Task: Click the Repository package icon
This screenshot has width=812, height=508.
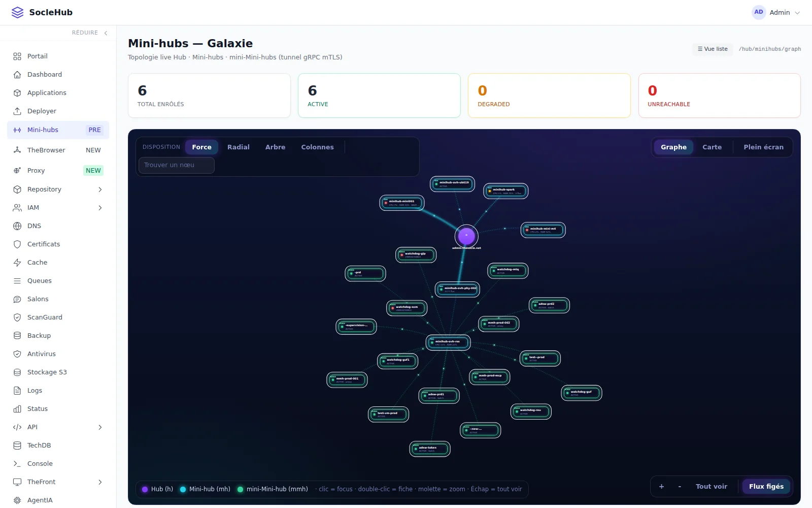Action: pos(17,189)
